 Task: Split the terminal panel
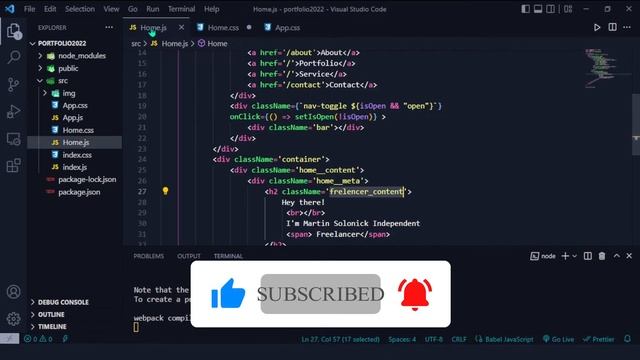pyautogui.click(x=587, y=256)
